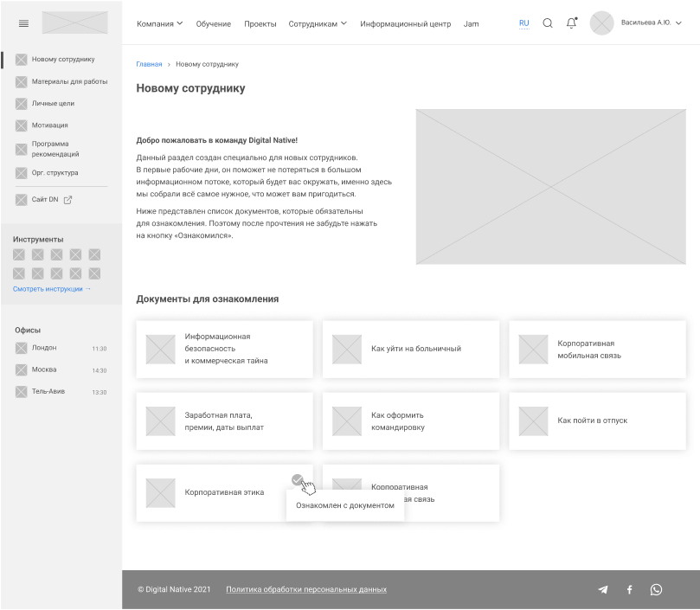Go to the Главная breadcrumb link

pyautogui.click(x=149, y=64)
